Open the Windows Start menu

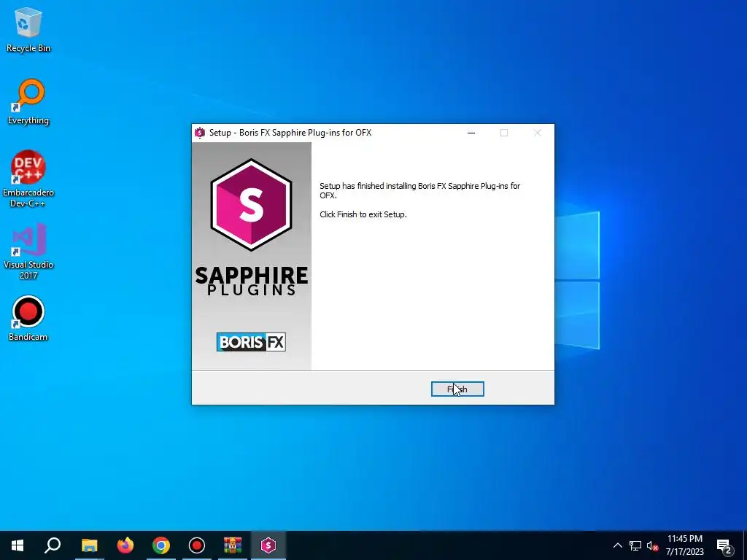(x=18, y=545)
